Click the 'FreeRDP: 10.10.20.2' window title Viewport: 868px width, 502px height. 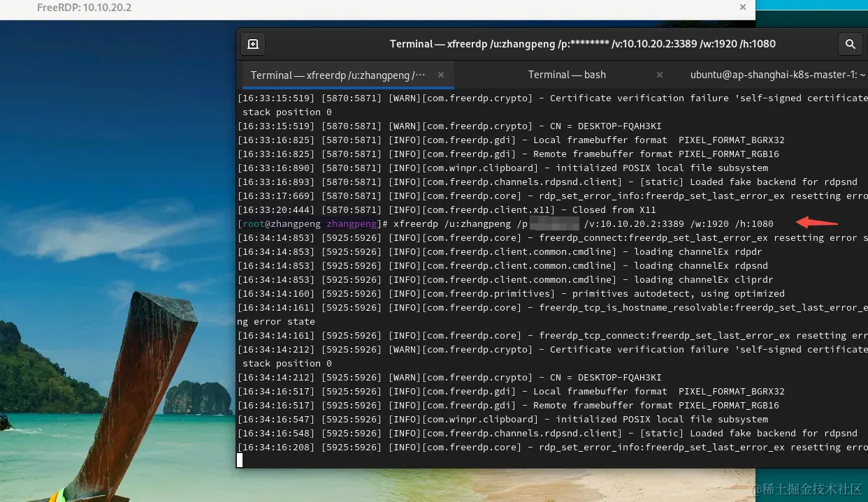click(84, 8)
